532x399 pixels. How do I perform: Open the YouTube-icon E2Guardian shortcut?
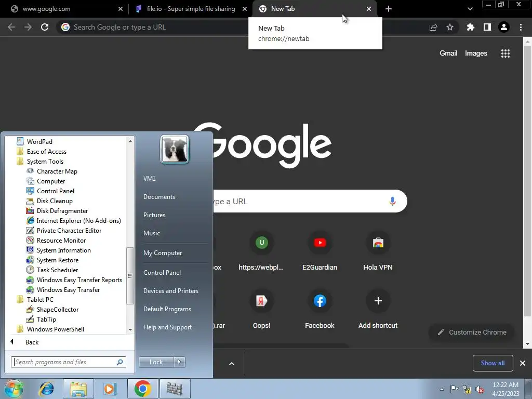point(320,252)
